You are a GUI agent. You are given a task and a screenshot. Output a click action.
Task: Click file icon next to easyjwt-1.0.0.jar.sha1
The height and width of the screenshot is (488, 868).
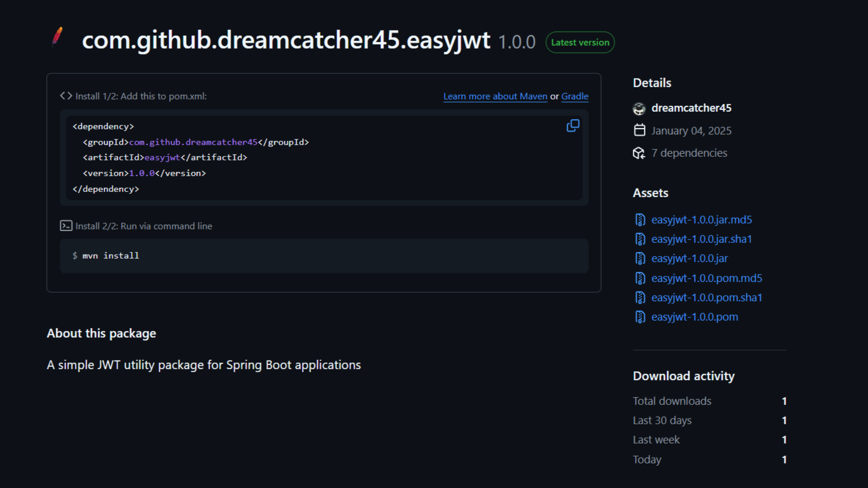[640, 239]
